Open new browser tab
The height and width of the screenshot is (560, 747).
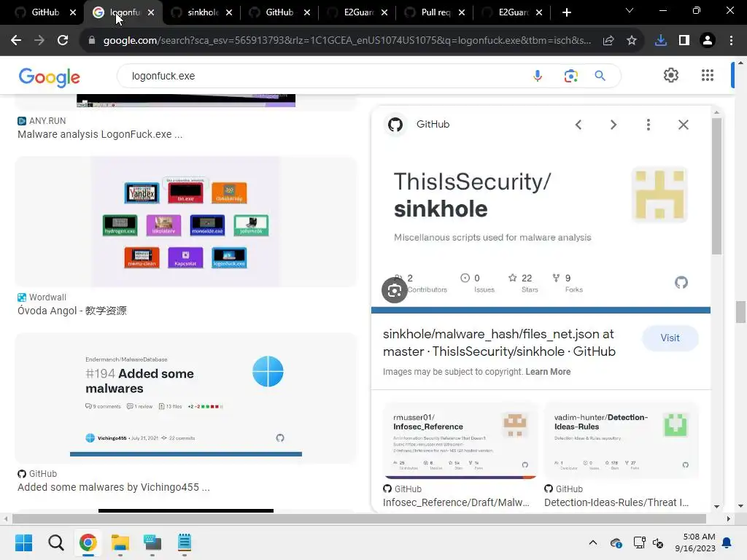tap(566, 12)
